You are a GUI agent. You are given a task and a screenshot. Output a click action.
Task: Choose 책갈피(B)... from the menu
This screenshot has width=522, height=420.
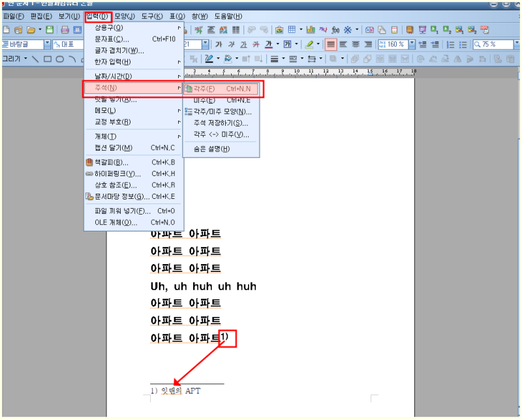pos(133,162)
